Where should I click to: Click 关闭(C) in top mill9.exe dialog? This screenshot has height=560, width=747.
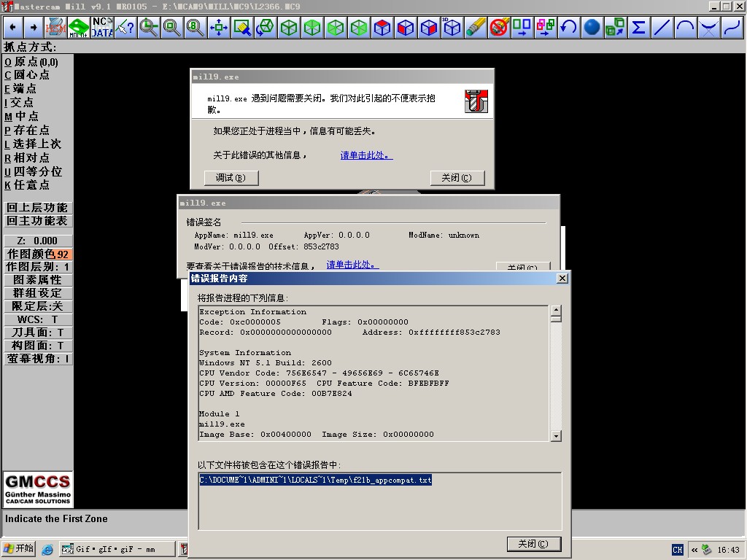457,178
